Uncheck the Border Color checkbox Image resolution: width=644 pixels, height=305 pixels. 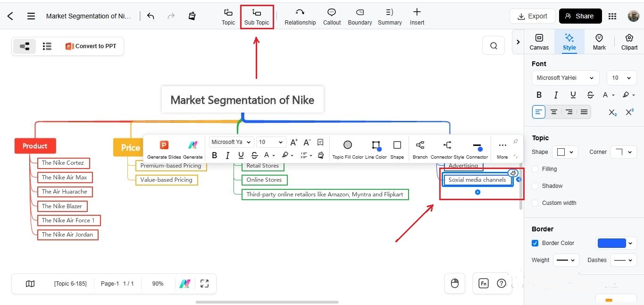[x=535, y=243]
